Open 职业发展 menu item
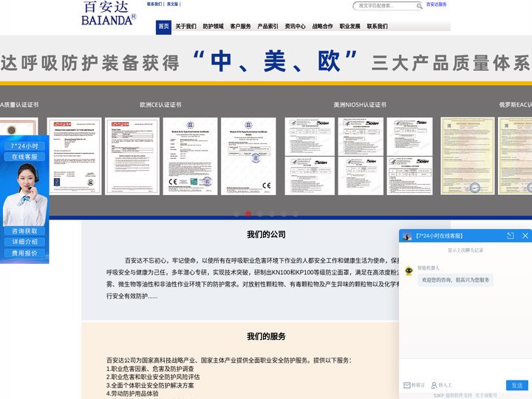Viewport: 532px width, 399px height. pyautogui.click(x=349, y=26)
